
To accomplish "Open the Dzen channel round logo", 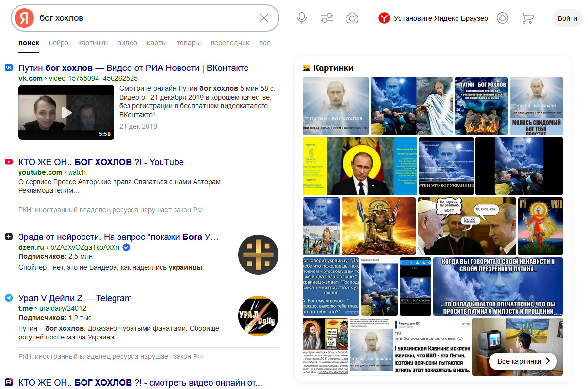I will point(258,254).
